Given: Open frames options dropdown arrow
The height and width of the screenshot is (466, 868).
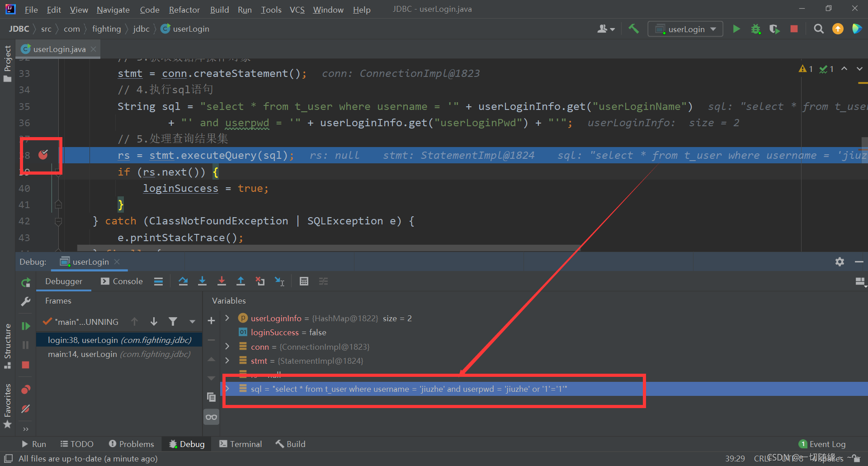Looking at the screenshot, I should pos(192,322).
